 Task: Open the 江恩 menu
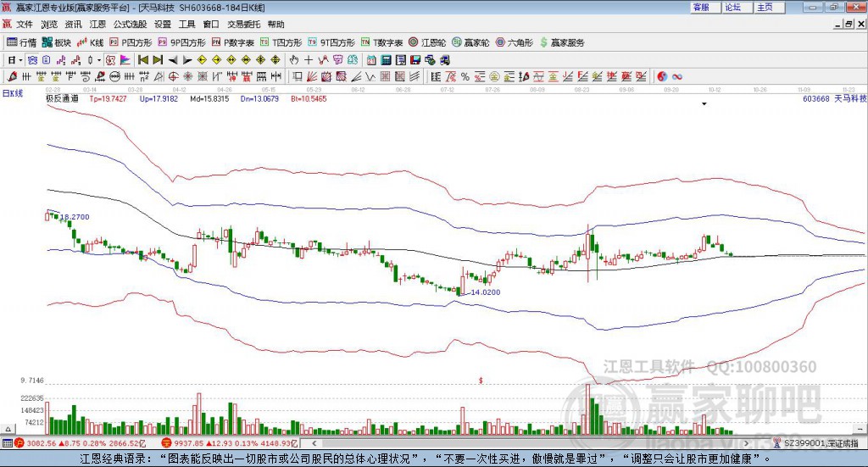[x=97, y=25]
